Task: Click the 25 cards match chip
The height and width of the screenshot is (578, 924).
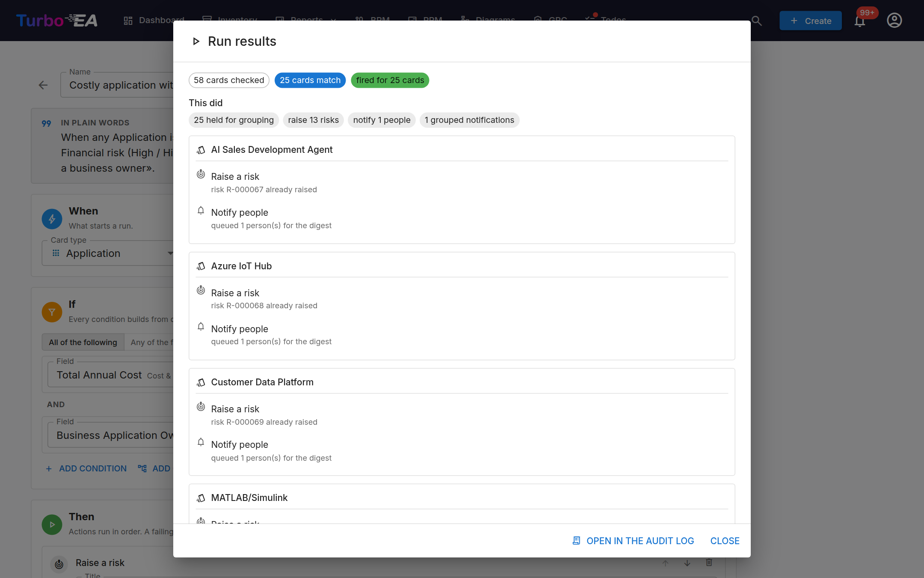Action: click(310, 80)
